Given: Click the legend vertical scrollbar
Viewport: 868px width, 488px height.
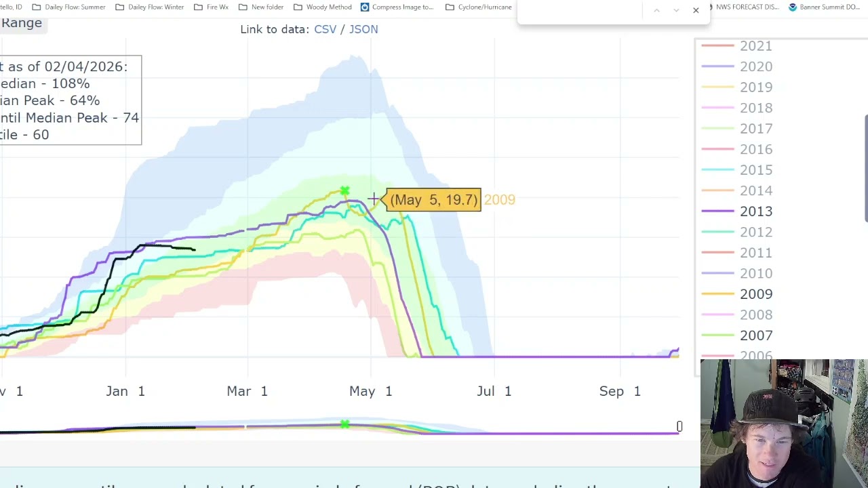Looking at the screenshot, I should coord(866,168).
